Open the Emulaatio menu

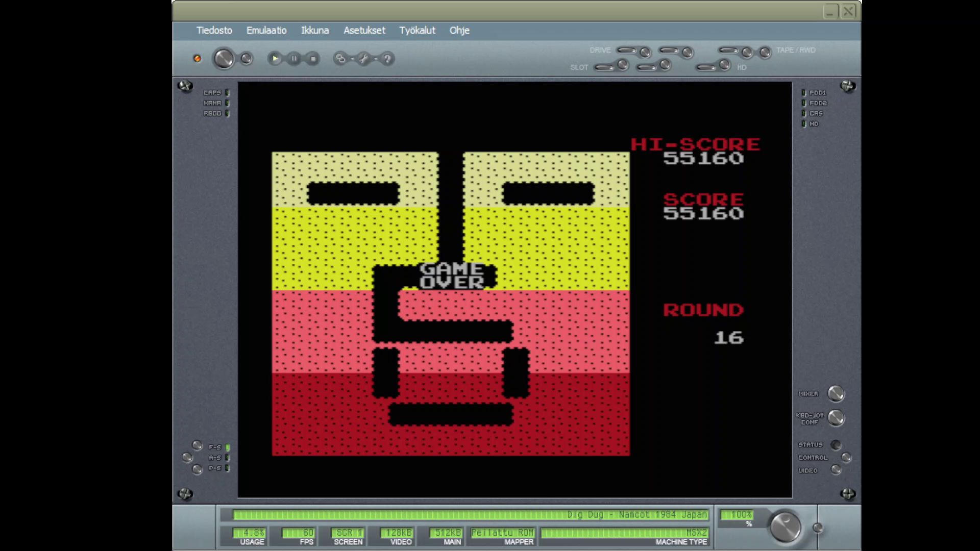266,31
